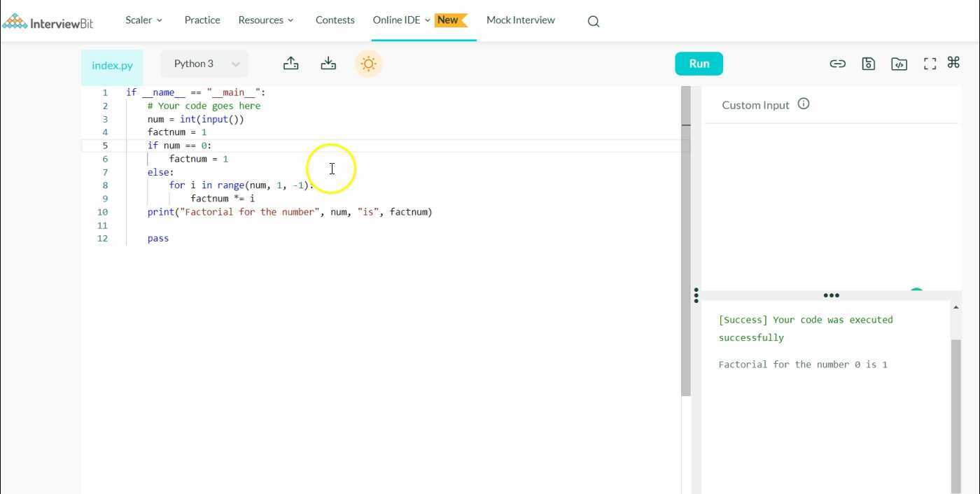Click the download code icon
Viewport: 980px width, 494px height.
tap(328, 64)
